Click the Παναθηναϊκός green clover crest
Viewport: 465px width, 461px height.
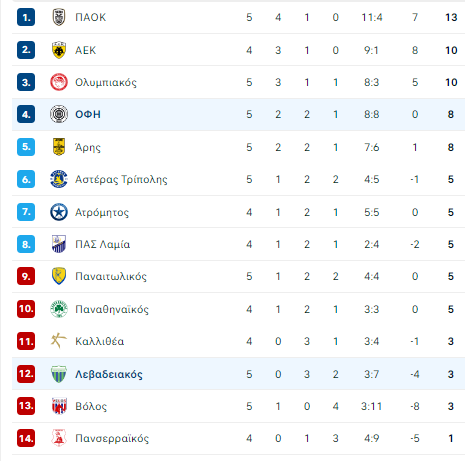(59, 309)
